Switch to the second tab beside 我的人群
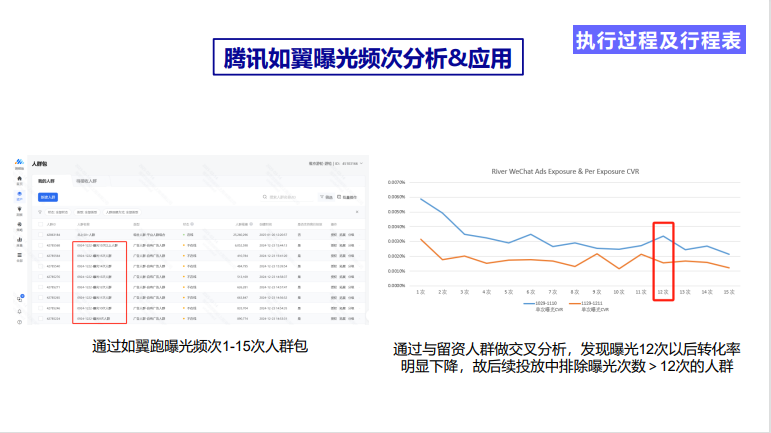The width and height of the screenshot is (771, 433). [x=86, y=181]
